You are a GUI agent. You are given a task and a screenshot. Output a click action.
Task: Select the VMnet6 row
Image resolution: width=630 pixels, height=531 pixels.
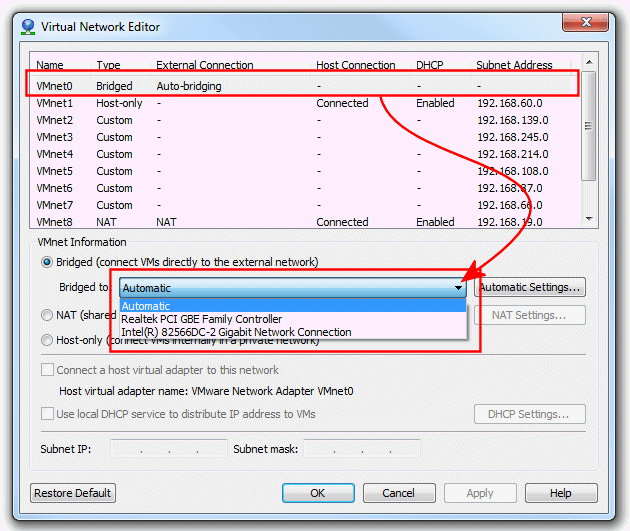304,188
